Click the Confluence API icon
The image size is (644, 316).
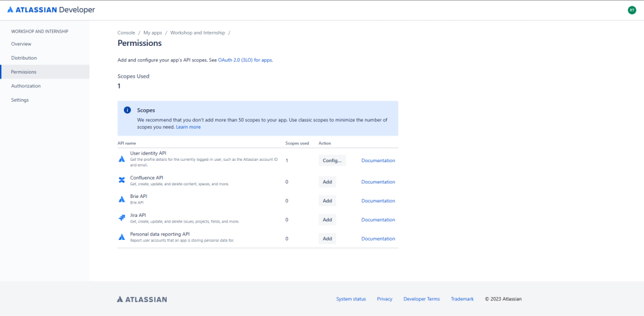pos(122,181)
